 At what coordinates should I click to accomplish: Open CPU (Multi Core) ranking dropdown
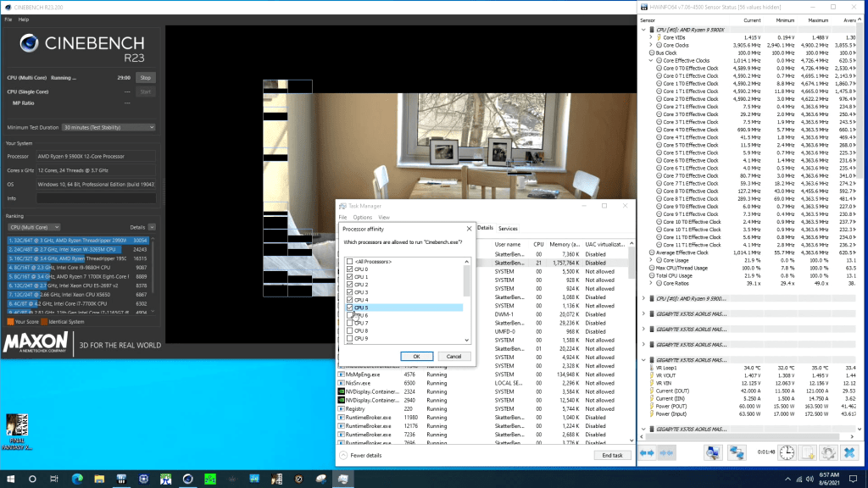click(34, 227)
